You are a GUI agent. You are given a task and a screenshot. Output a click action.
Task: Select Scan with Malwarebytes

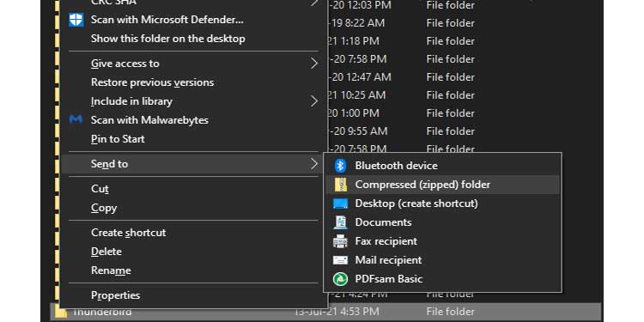click(149, 120)
